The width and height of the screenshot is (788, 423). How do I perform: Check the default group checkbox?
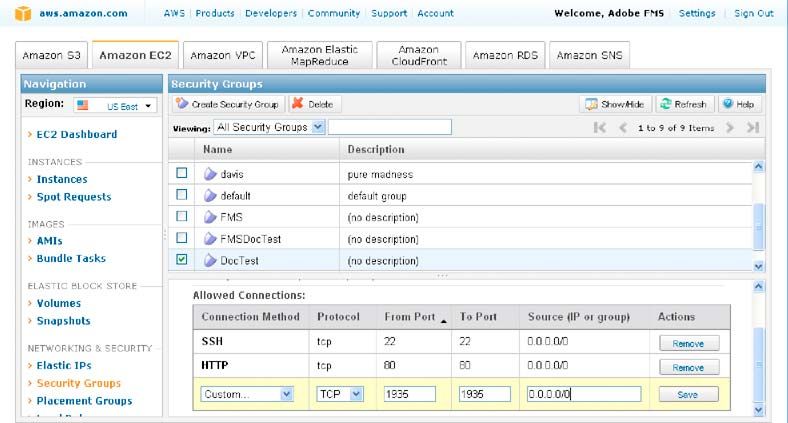coord(181,194)
